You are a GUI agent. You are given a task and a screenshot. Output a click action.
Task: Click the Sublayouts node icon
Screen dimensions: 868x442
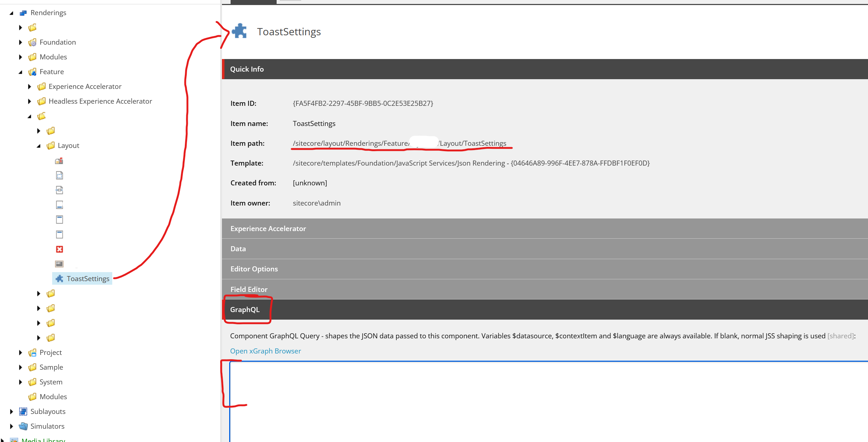23,411
